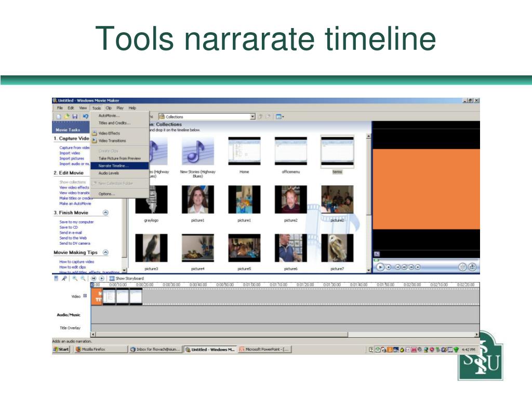The width and height of the screenshot is (532, 399).
Task: Open the File menu
Action: [x=60, y=108]
